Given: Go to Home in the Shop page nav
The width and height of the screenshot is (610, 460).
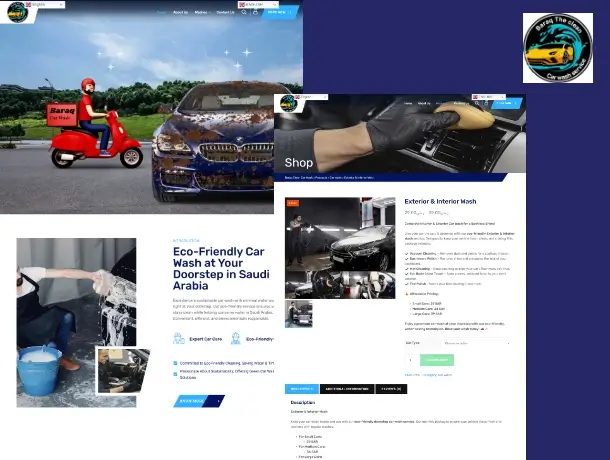Looking at the screenshot, I should coord(408,103).
